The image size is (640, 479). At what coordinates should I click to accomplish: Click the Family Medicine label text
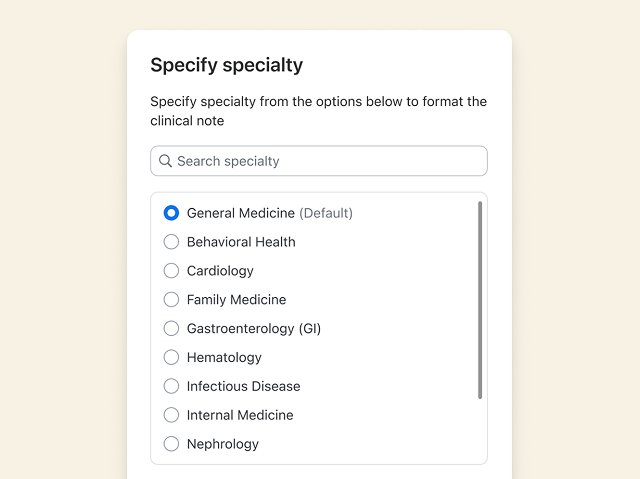pyautogui.click(x=236, y=300)
